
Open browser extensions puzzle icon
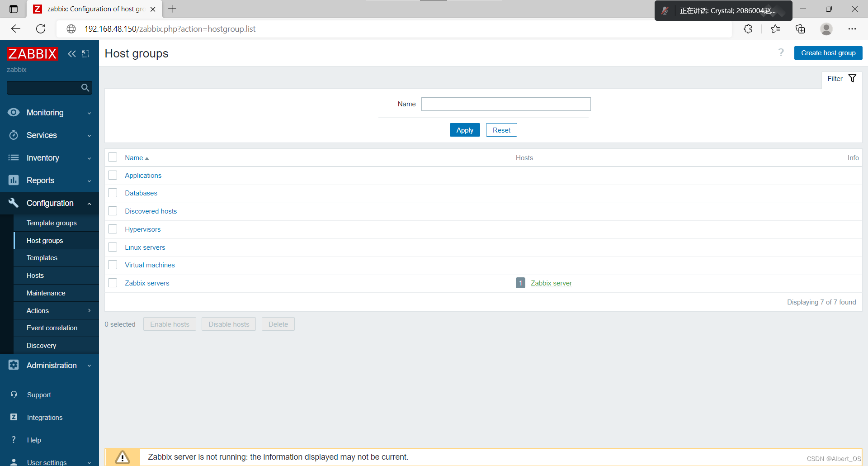click(748, 29)
